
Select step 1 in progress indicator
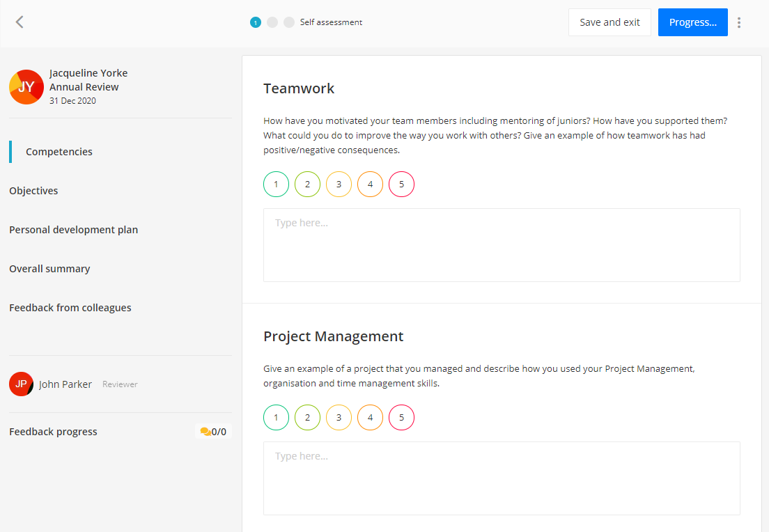[256, 22]
